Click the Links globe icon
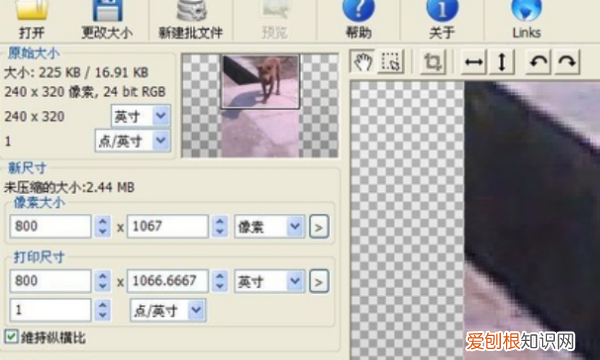The height and width of the screenshot is (360, 600). (x=527, y=11)
